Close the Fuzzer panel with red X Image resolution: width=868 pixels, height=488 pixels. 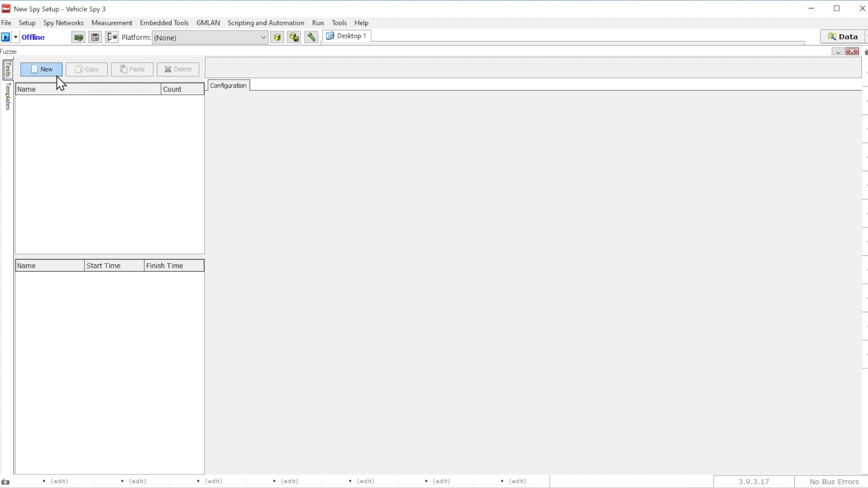point(853,51)
